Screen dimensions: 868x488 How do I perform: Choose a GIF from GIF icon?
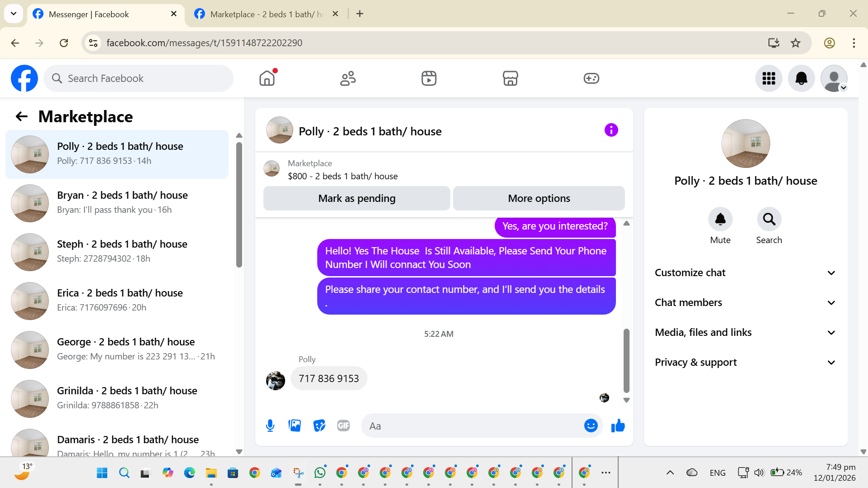tap(343, 426)
